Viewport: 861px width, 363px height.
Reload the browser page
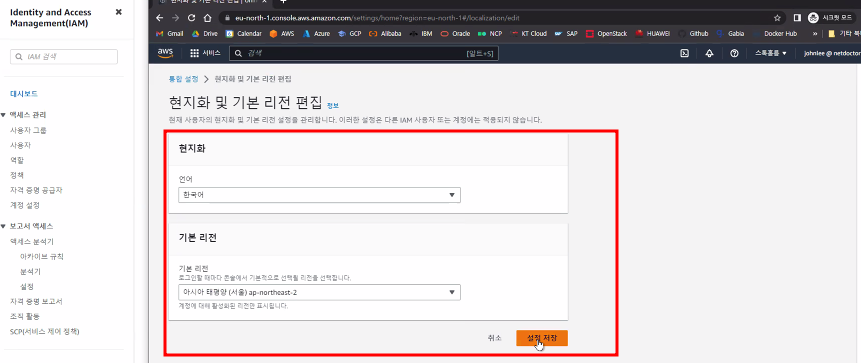pos(191,18)
